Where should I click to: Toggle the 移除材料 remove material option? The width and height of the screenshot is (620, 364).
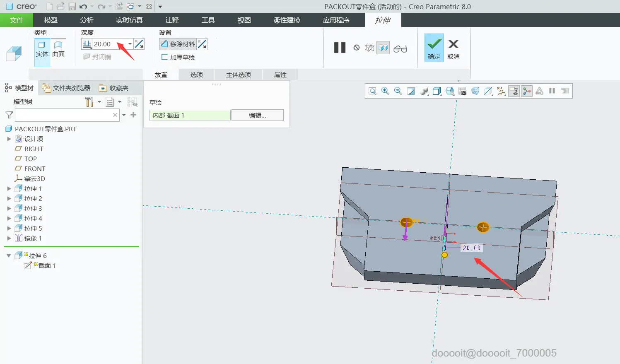pyautogui.click(x=178, y=44)
